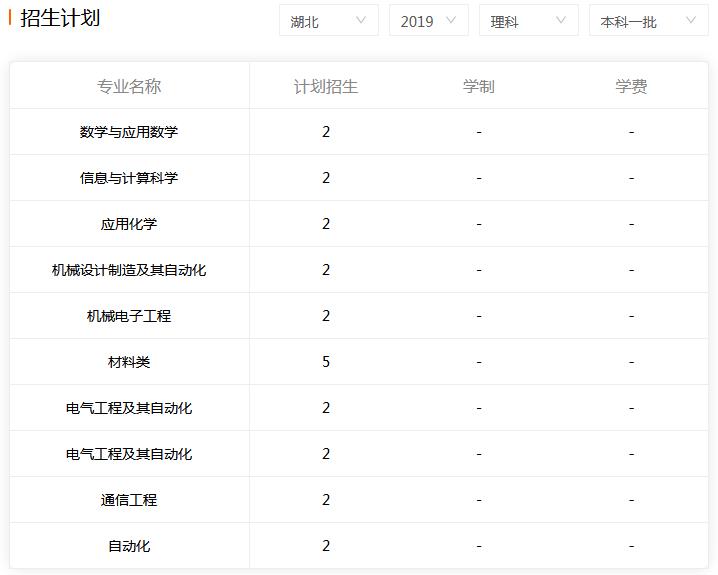Click the enrollment count 5 for 材料类
Image resolution: width=718 pixels, height=575 pixels.
click(x=326, y=362)
